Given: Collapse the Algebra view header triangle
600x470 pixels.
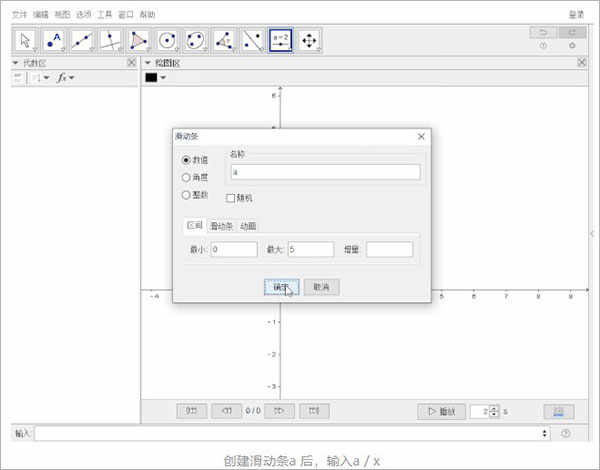Looking at the screenshot, I should [x=15, y=63].
